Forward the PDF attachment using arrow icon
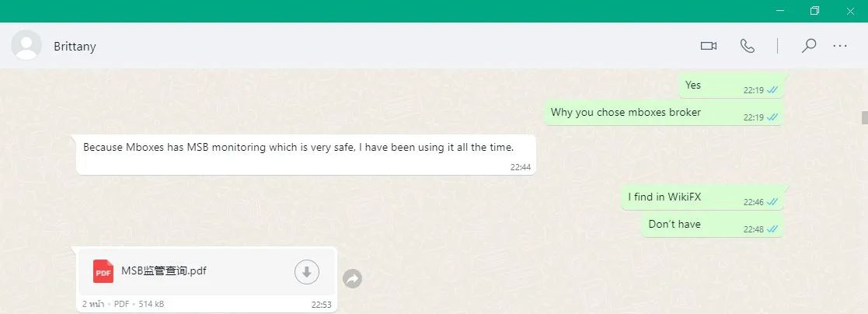868x314 pixels. (352, 278)
